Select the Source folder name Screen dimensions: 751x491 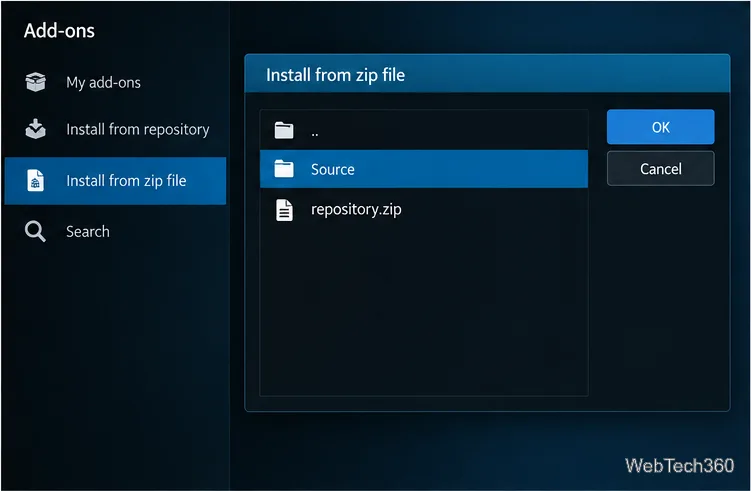[x=333, y=169]
